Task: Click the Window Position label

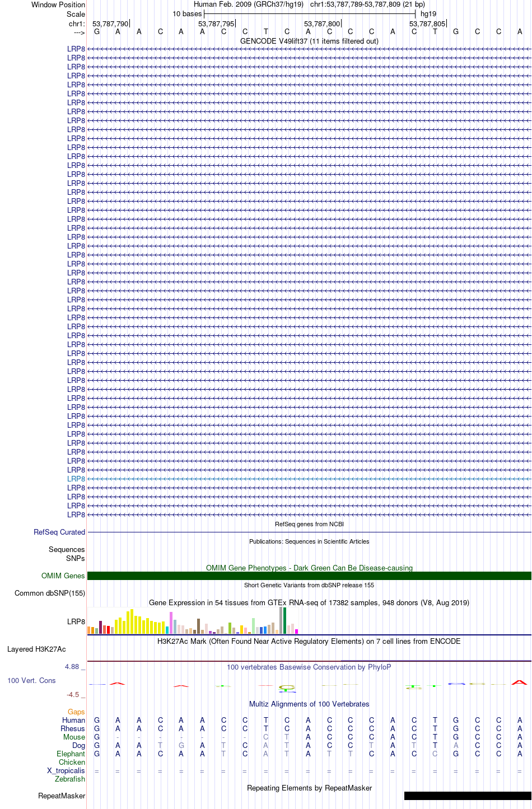Action: 58,4
